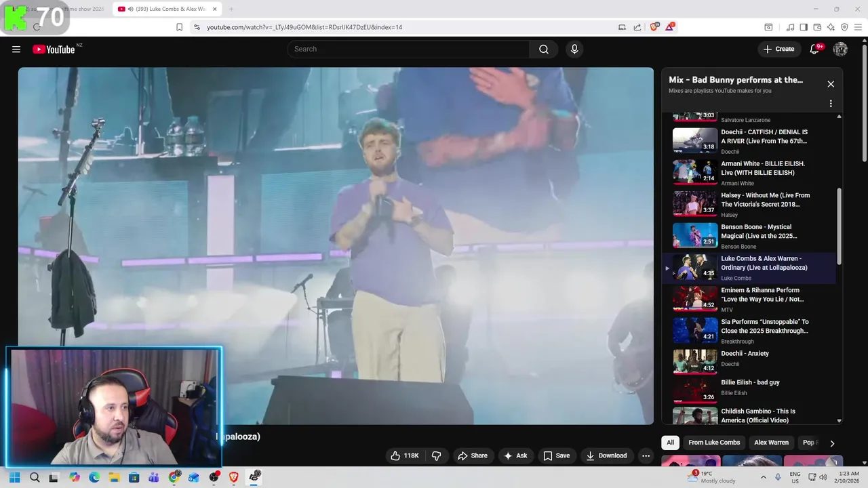
Task: Like the video with thumbs up
Action: [405, 455]
